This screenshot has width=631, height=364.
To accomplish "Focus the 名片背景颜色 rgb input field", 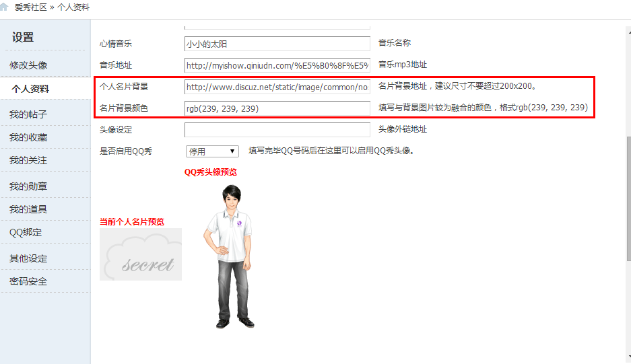I will [x=277, y=108].
